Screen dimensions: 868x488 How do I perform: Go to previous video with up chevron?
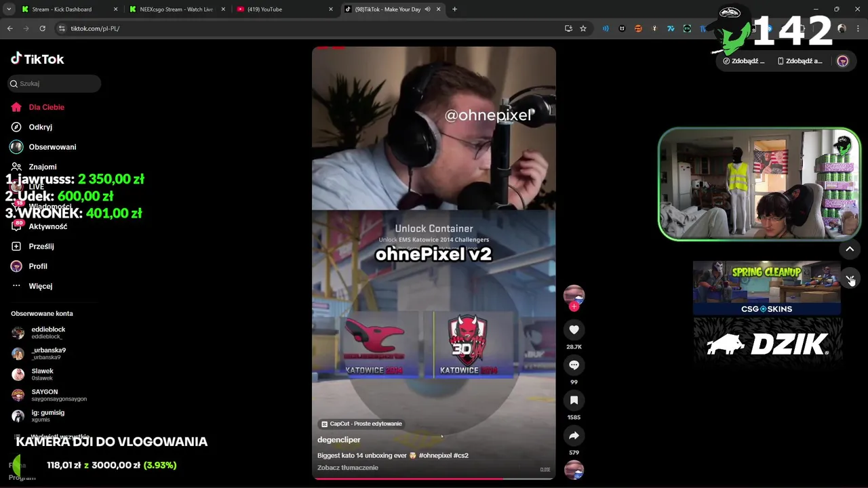pos(850,249)
